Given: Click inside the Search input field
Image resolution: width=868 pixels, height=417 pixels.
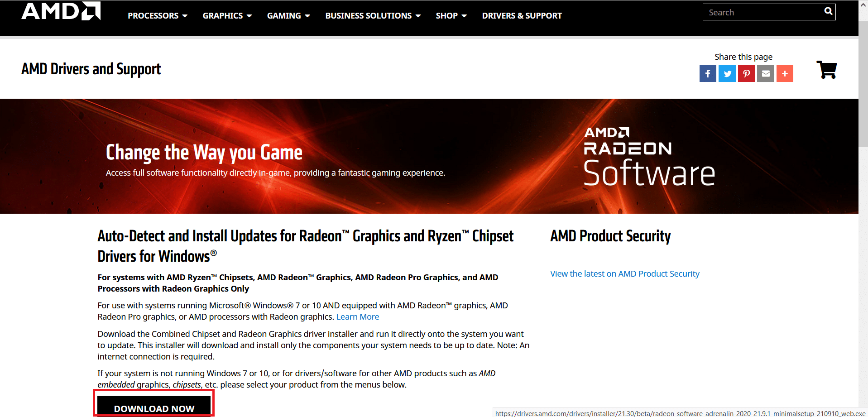Looking at the screenshot, I should click(x=761, y=12).
